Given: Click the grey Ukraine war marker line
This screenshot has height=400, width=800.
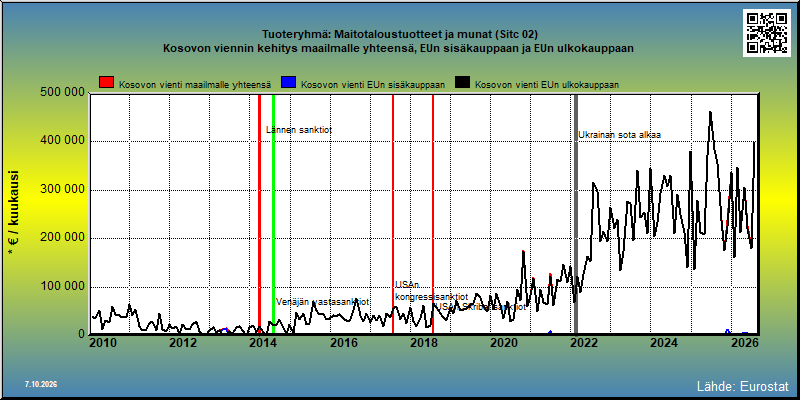Looking at the screenshot, I should tap(576, 214).
